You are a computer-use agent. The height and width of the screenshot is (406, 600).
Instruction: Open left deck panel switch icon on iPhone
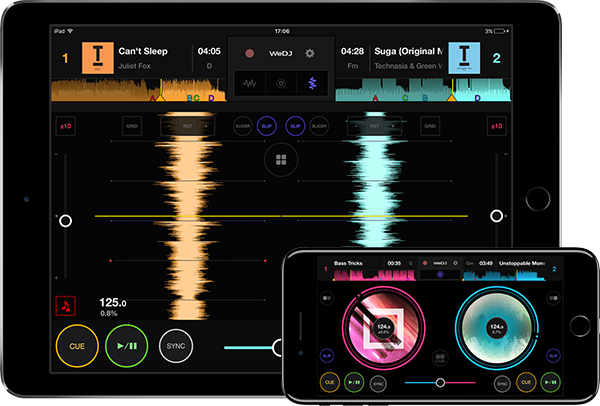pos(327,298)
